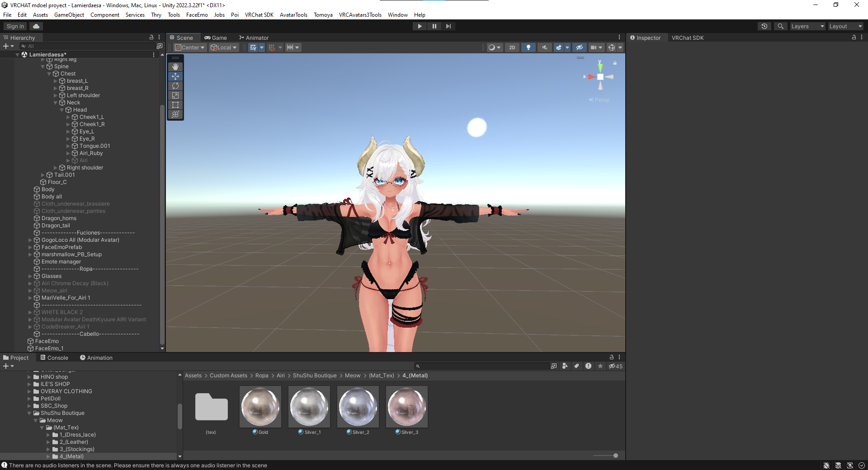Select the Gold material thumbnail
The image size is (868, 470).
pyautogui.click(x=260, y=407)
